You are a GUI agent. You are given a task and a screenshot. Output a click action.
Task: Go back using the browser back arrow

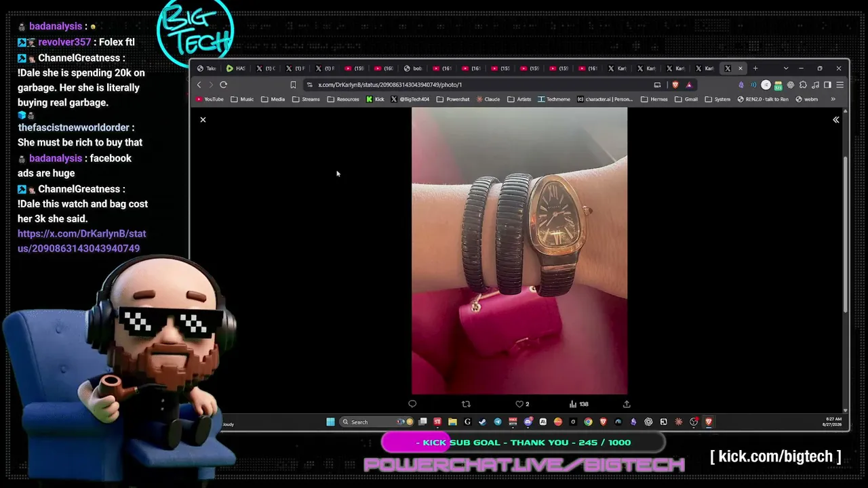coord(199,85)
